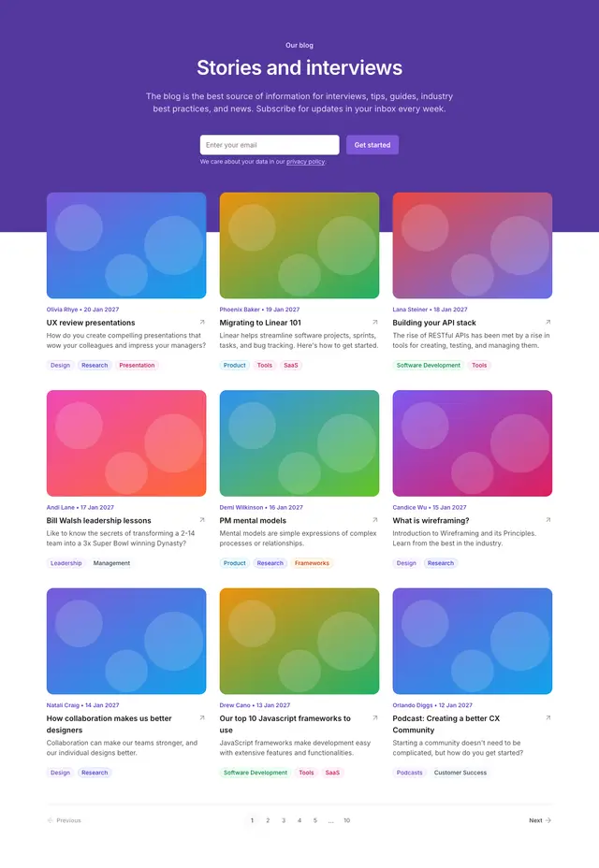599x868 pixels.
Task: Jump to page 10 in pagination
Action: coord(347,820)
